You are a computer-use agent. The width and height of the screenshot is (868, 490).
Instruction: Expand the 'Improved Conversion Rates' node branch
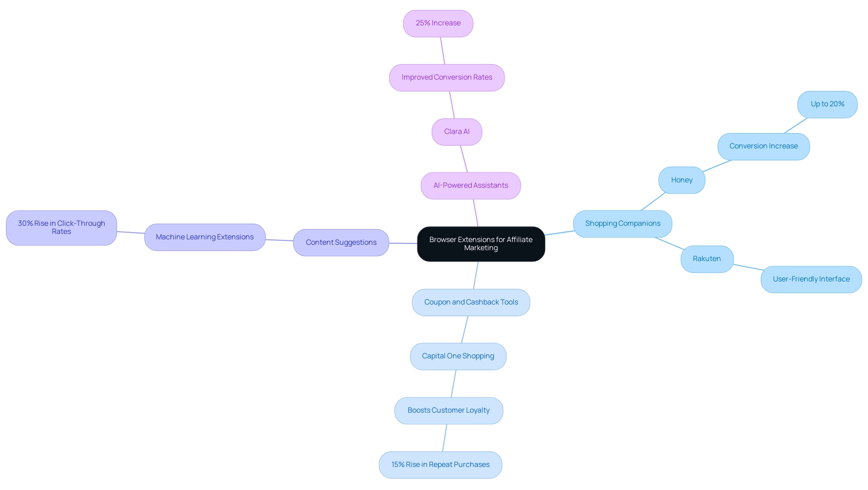pyautogui.click(x=448, y=77)
